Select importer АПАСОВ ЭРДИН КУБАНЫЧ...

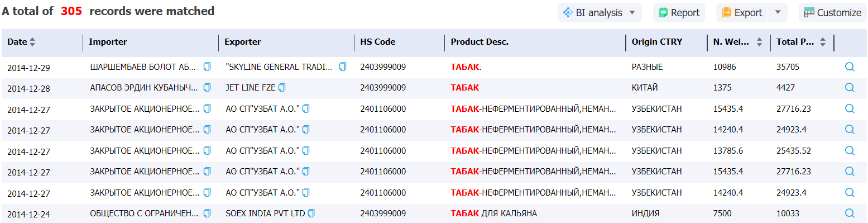click(144, 88)
